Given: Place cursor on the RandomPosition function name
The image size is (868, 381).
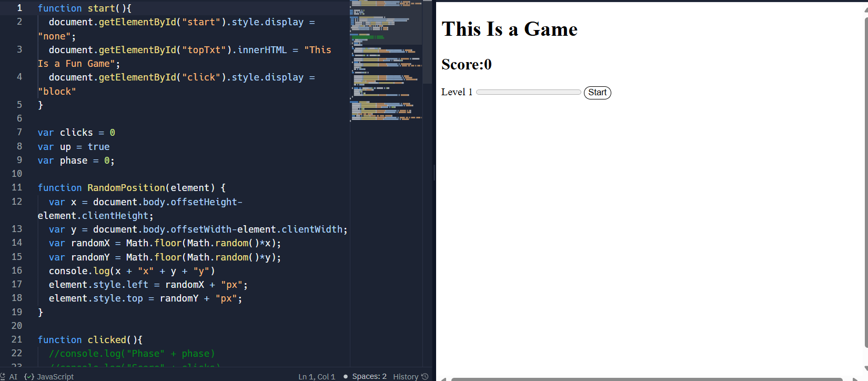Looking at the screenshot, I should 126,188.
